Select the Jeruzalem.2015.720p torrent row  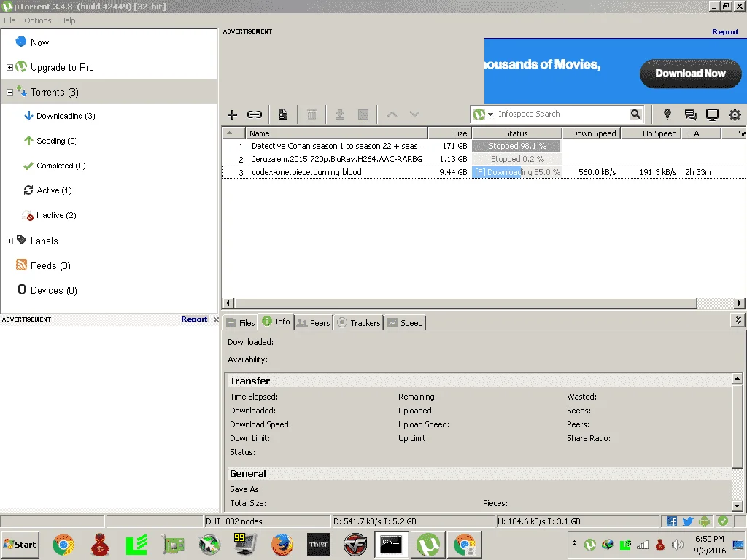coord(484,159)
